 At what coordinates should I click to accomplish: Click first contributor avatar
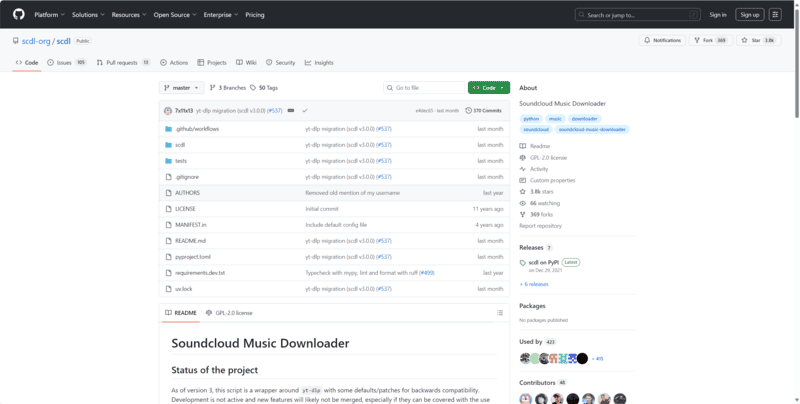click(x=526, y=398)
